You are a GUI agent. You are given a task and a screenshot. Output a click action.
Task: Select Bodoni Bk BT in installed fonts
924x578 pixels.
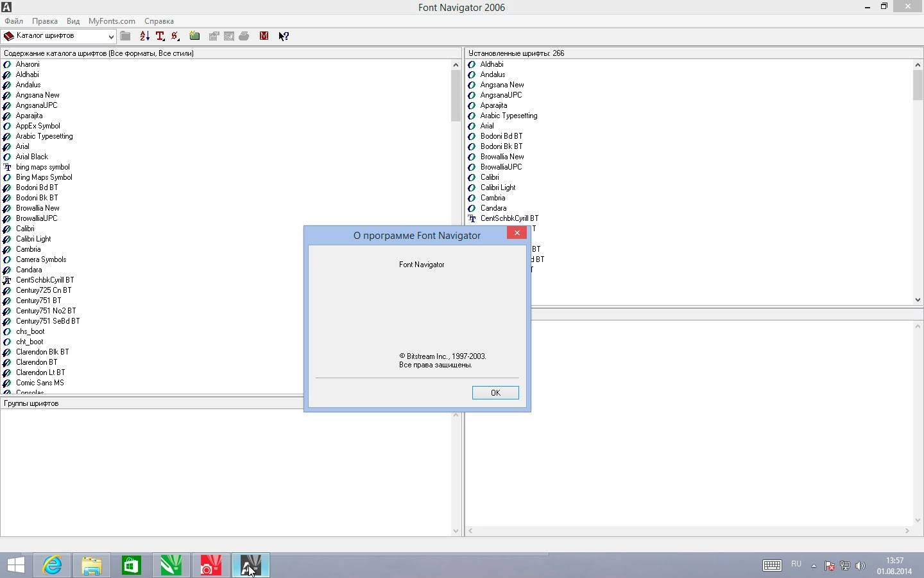(501, 146)
